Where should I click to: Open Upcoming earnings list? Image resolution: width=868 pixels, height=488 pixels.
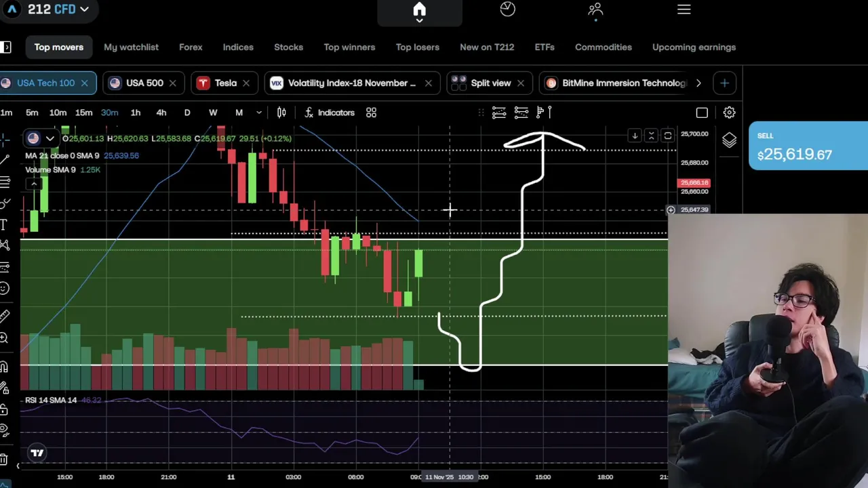click(694, 47)
